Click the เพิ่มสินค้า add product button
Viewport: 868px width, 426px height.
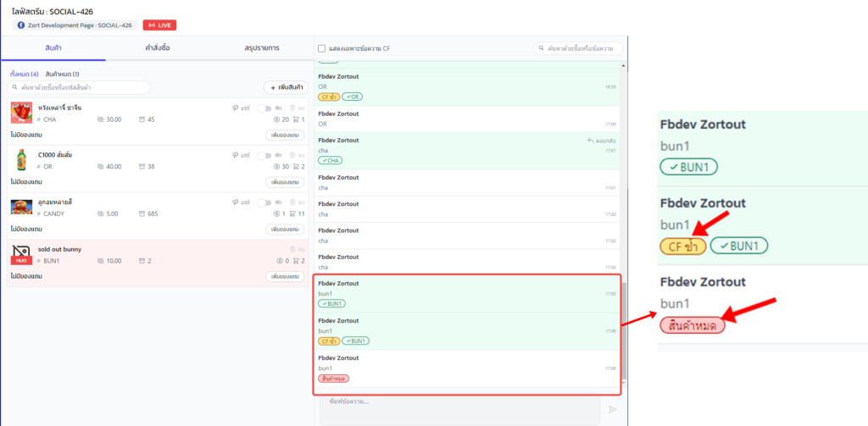285,87
